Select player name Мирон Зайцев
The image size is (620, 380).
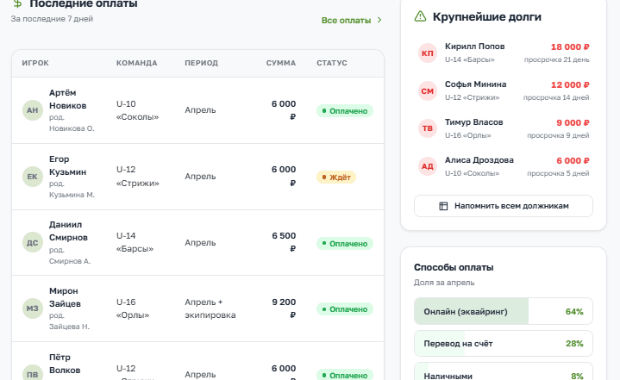pyautogui.click(x=65, y=297)
